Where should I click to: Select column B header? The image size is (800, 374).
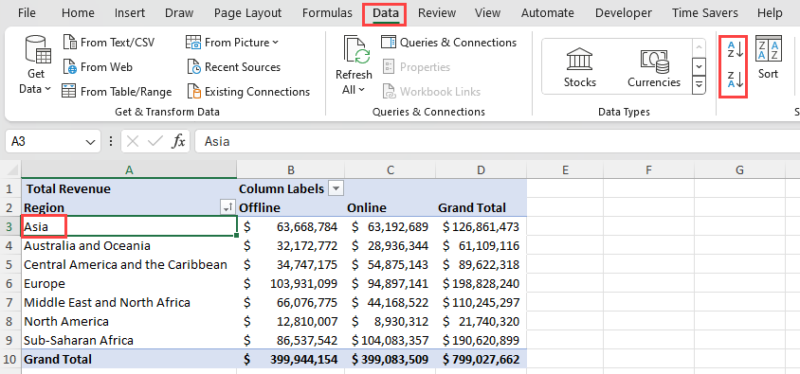click(291, 170)
